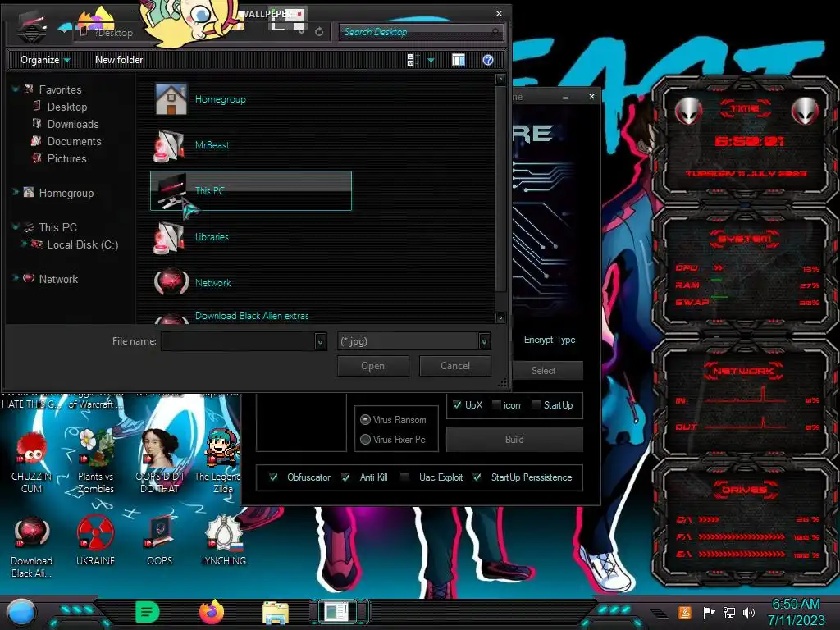The height and width of the screenshot is (630, 840).
Task: Expand the Local Disk (C:) node
Action: point(24,244)
